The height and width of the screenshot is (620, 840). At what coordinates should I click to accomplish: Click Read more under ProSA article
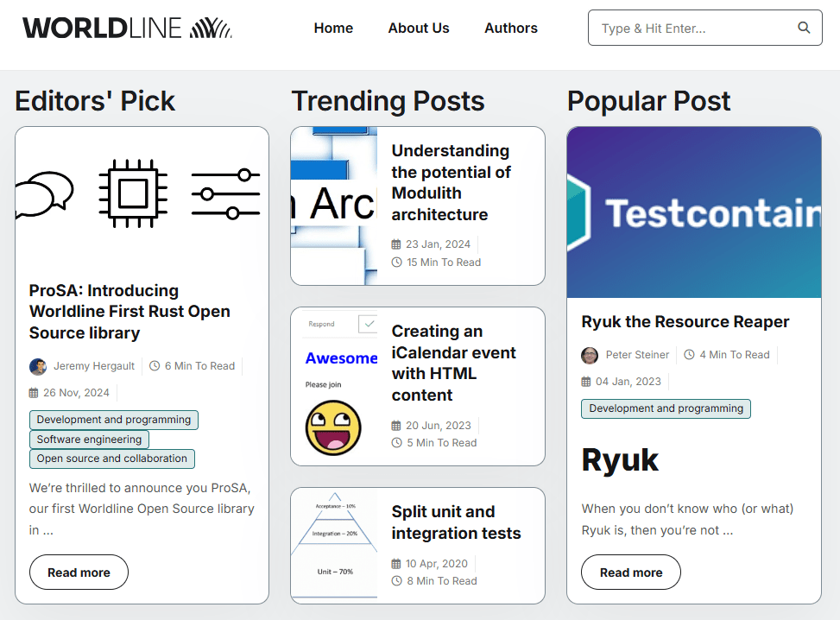click(x=79, y=573)
